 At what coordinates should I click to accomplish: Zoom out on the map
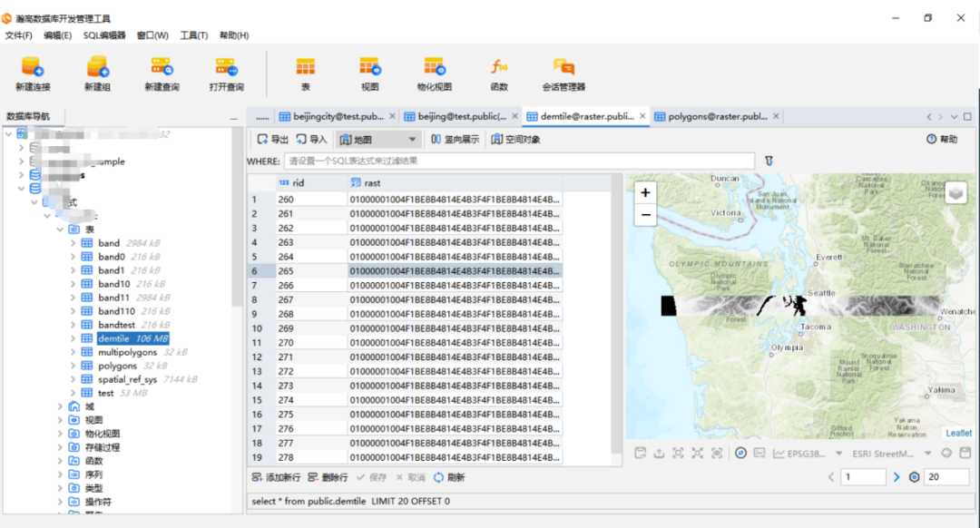tap(645, 214)
